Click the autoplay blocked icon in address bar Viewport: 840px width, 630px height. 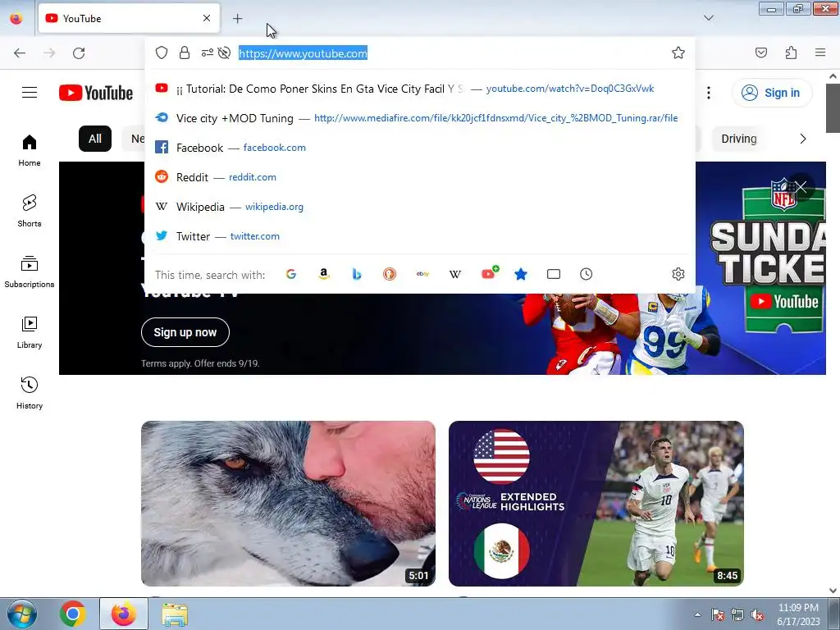click(x=225, y=52)
